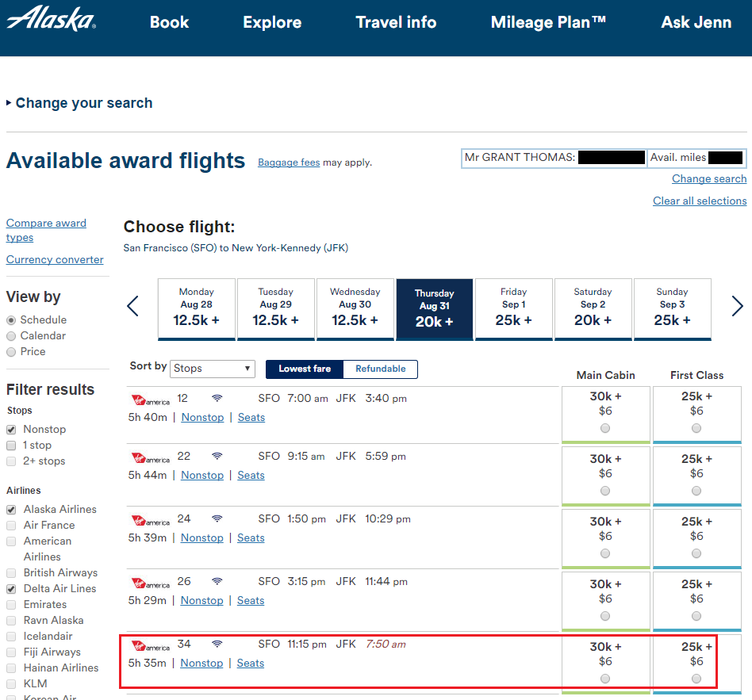Click the next dates right arrow
This screenshot has width=752, height=700.
[737, 306]
